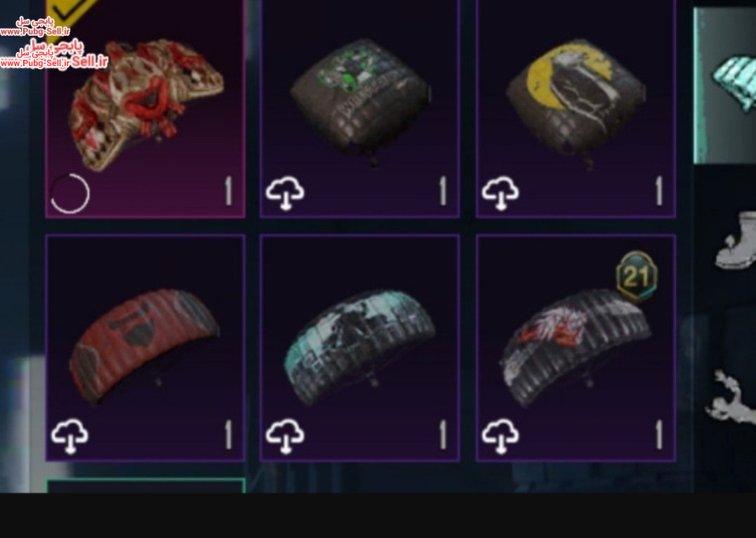Click the hexagonal 21 level badge

pos(637,277)
